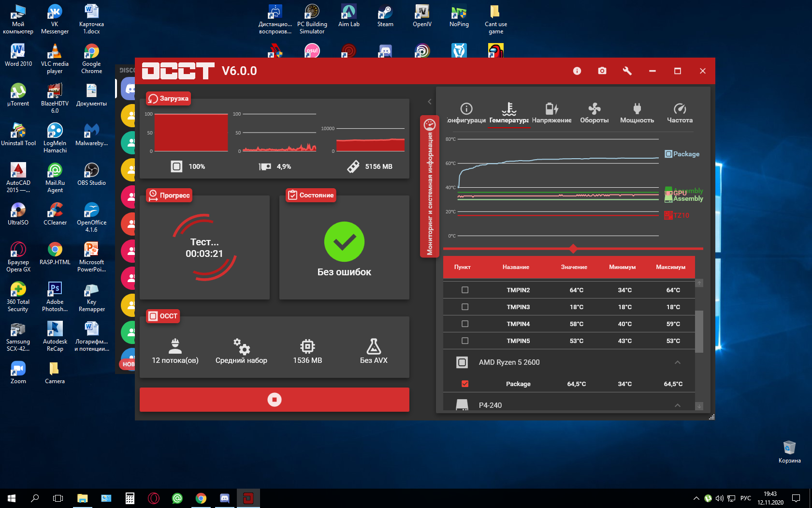Screen dimensions: 812x508
Task: Click the Состояние section label
Action: pyautogui.click(x=311, y=195)
